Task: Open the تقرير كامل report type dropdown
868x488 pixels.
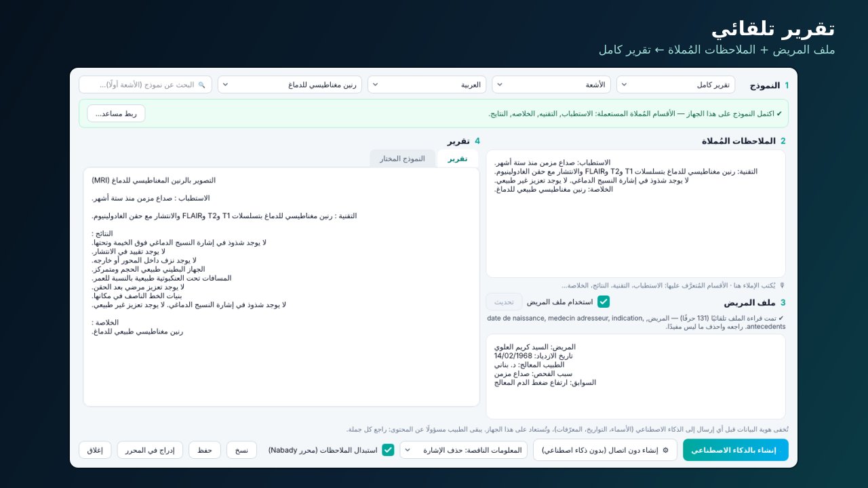Action: coord(675,85)
